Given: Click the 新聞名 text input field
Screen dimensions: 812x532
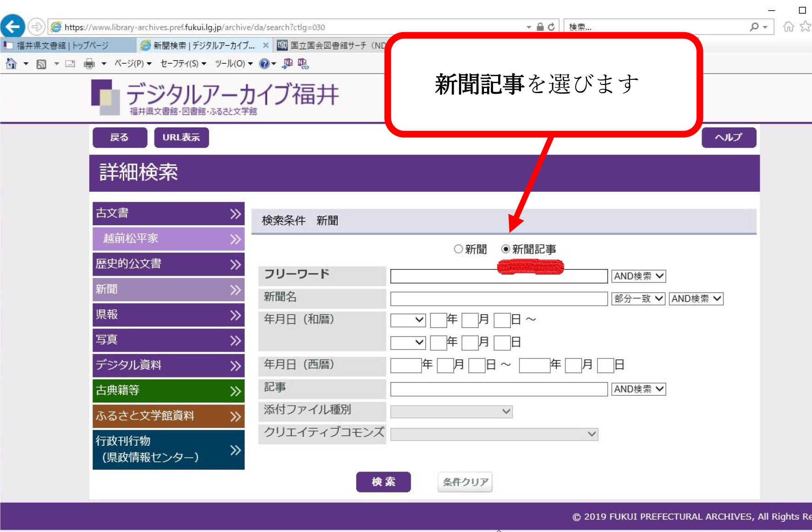Looking at the screenshot, I should tap(499, 299).
